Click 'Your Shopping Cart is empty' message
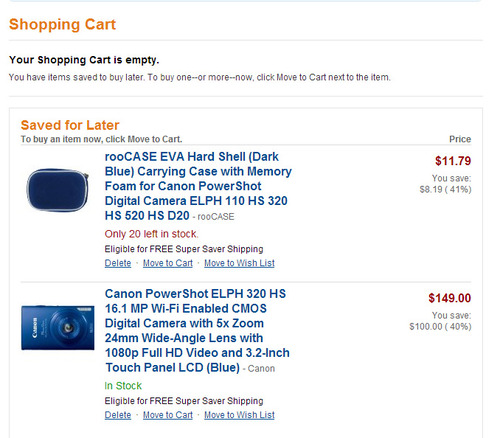The height and width of the screenshot is (438, 500). coord(84,60)
